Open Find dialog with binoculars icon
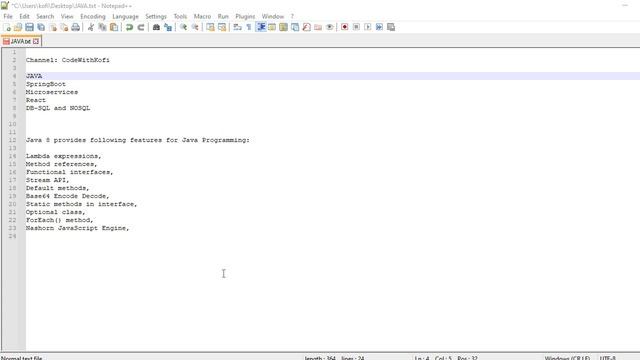The height and width of the screenshot is (360, 640). pos(156,27)
